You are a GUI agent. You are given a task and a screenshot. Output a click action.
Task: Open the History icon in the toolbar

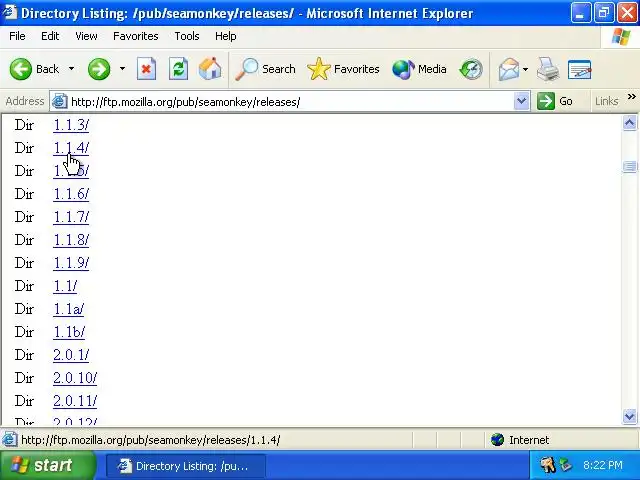[x=471, y=69]
